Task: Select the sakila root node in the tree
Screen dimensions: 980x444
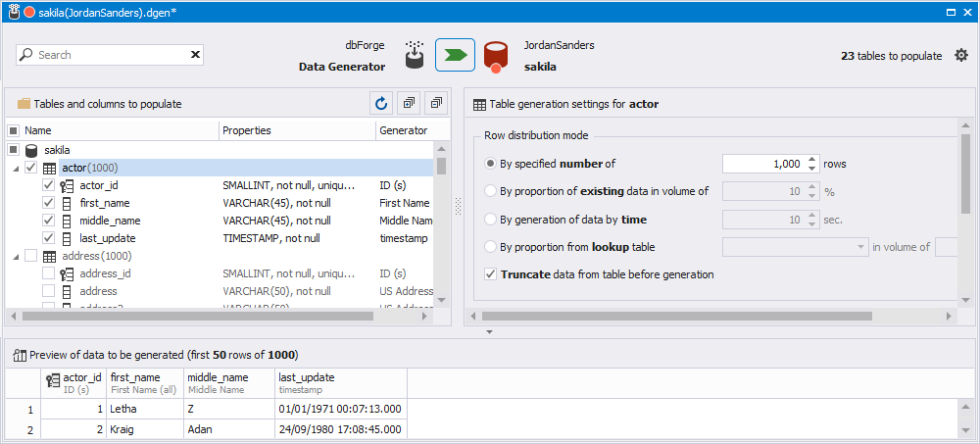Action: click(x=57, y=150)
